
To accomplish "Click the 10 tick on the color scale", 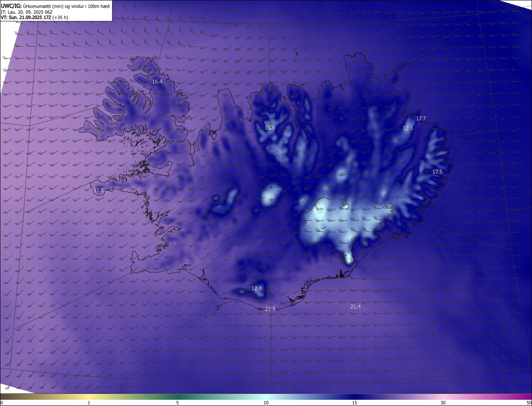I will (x=266, y=403).
